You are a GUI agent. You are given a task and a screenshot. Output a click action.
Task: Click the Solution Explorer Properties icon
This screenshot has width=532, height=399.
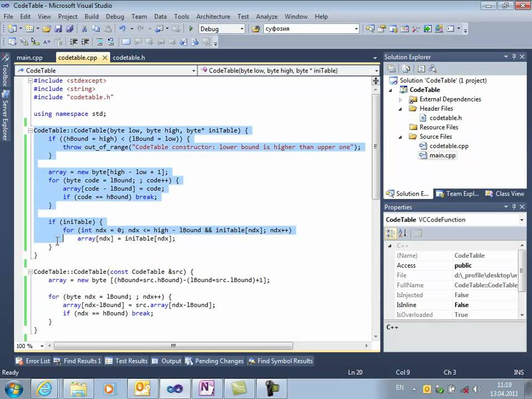pyautogui.click(x=392, y=69)
